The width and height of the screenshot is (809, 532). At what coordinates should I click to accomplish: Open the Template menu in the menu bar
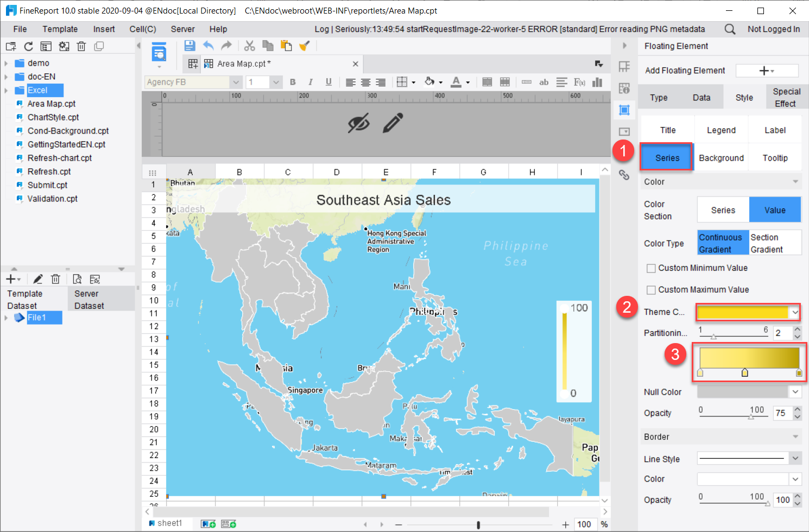click(60, 29)
